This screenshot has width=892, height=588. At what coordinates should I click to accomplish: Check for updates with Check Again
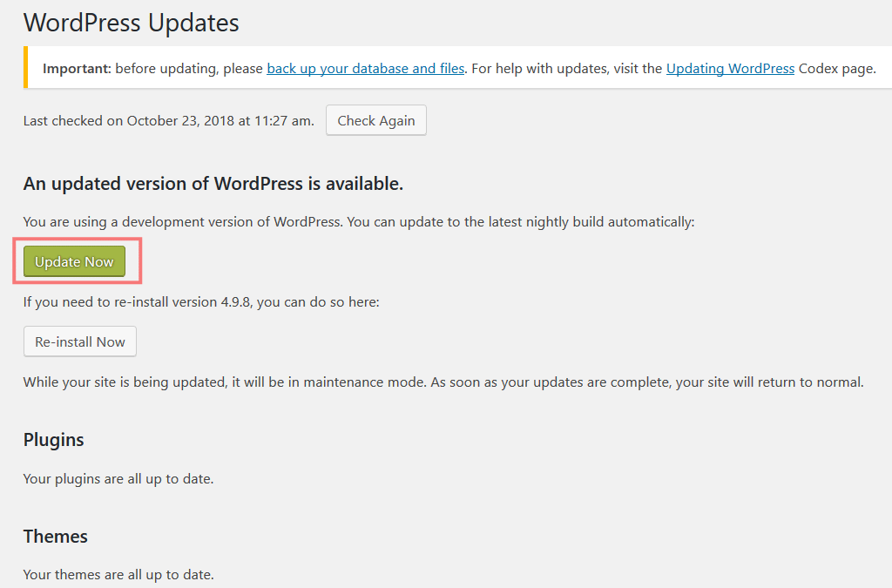click(x=376, y=120)
